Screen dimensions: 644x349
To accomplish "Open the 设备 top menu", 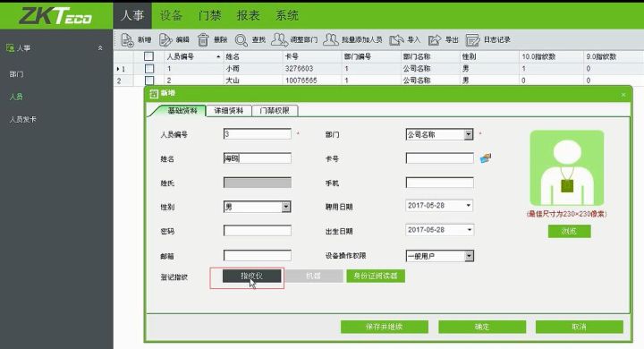I will [171, 15].
